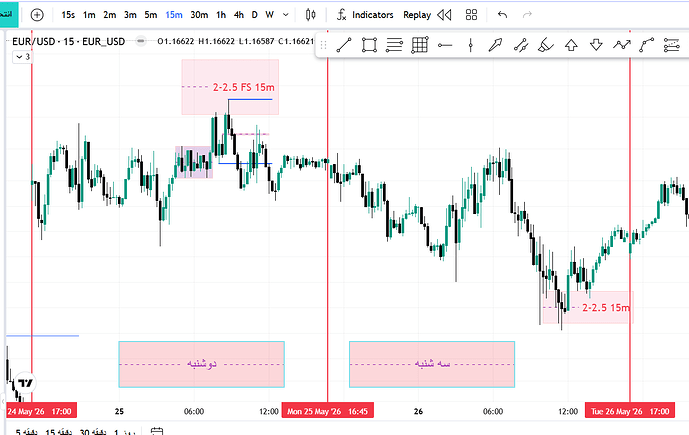The width and height of the screenshot is (689, 435).
Task: Open the go-to-date calendar icon
Action: pos(157,431)
